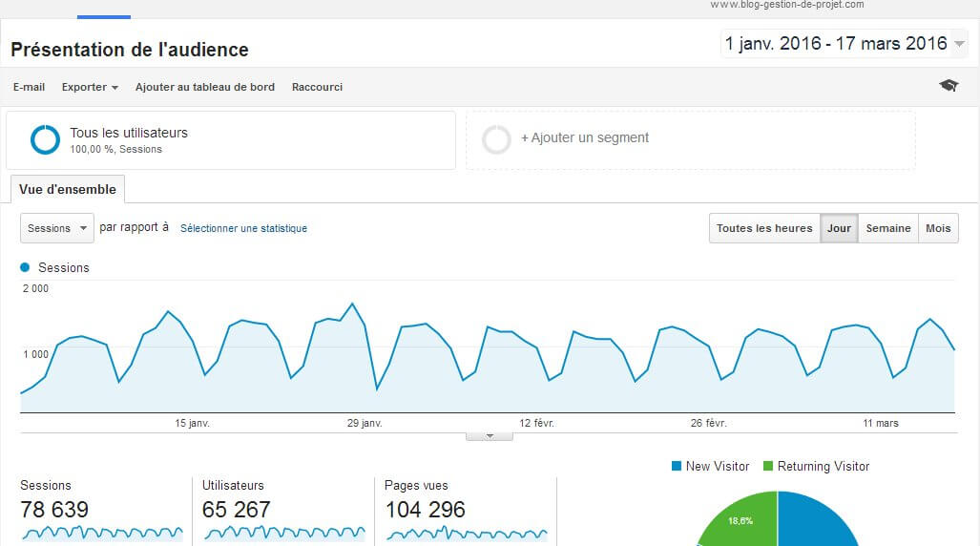Click Ajouter au tableau de bord
Screen dimensions: 980x546
point(205,87)
